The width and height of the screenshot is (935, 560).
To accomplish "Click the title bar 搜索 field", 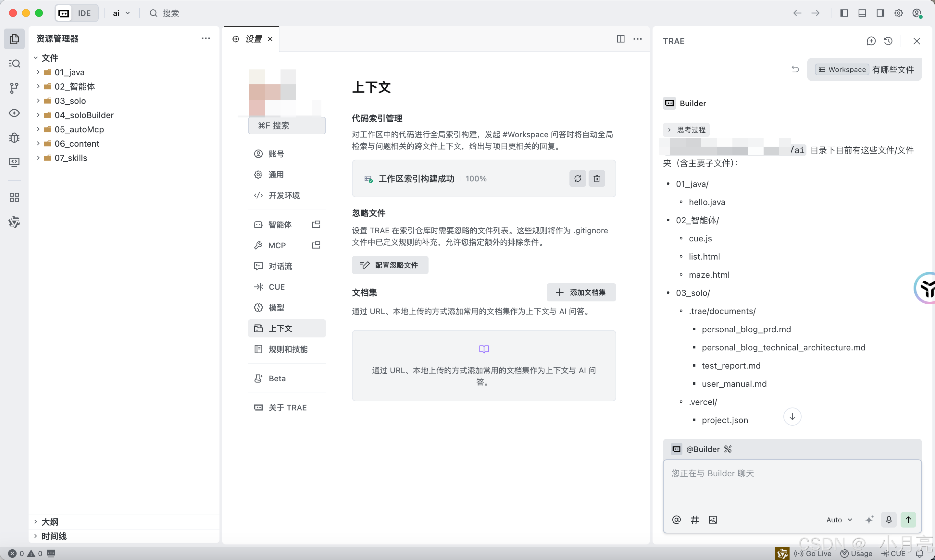I will (x=164, y=13).
